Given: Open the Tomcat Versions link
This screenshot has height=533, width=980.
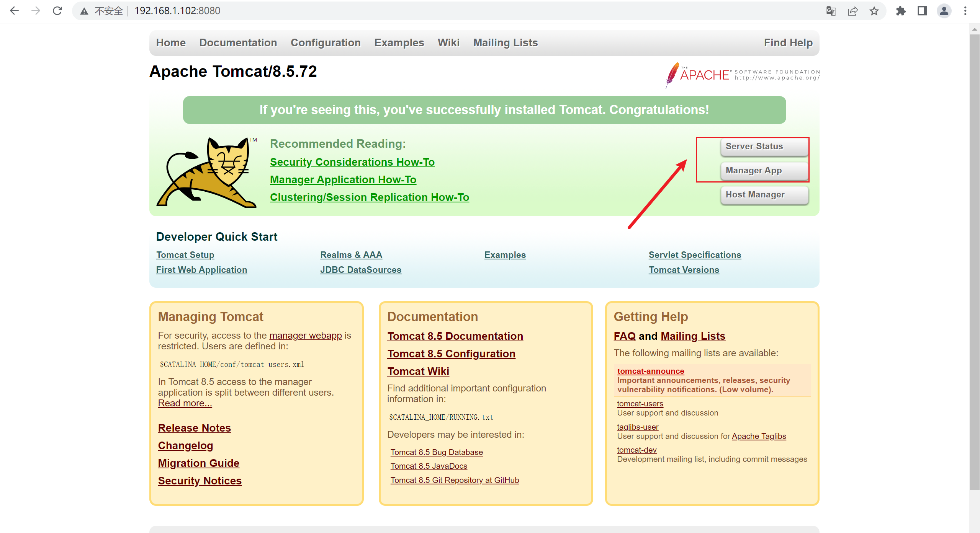Looking at the screenshot, I should (684, 270).
